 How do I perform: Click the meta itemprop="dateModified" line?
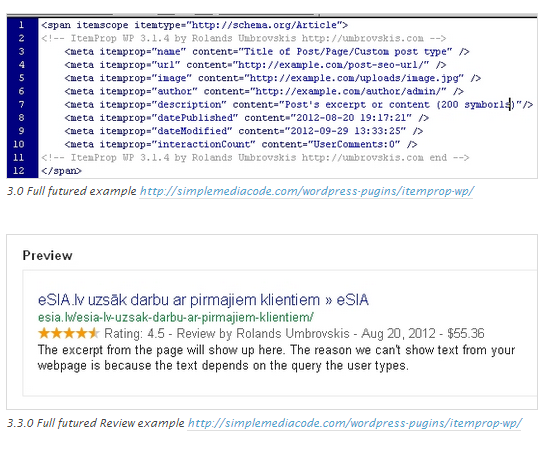[x=244, y=131]
